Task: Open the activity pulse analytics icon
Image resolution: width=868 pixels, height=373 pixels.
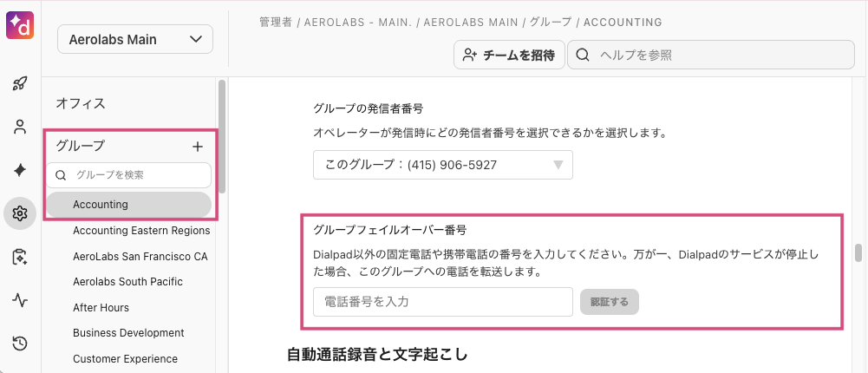Action: click(20, 300)
